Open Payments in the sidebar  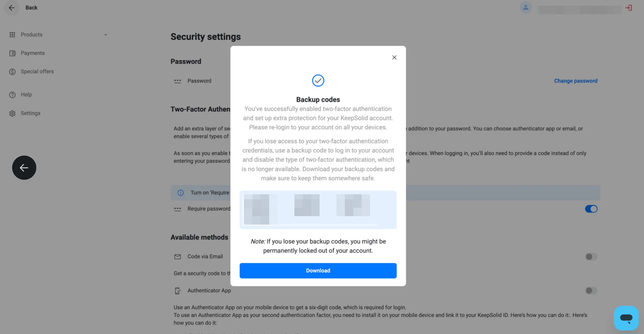[x=33, y=53]
